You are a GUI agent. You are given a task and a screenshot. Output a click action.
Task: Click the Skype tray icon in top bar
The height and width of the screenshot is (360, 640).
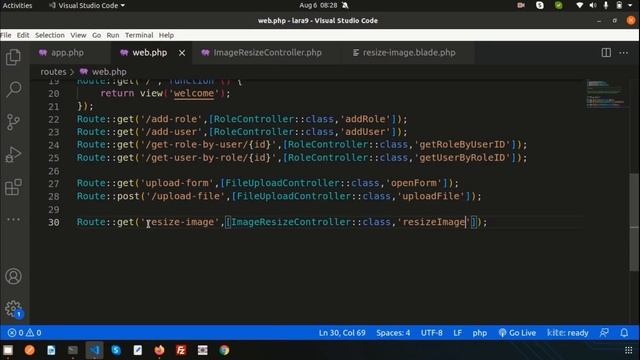coord(540,5)
